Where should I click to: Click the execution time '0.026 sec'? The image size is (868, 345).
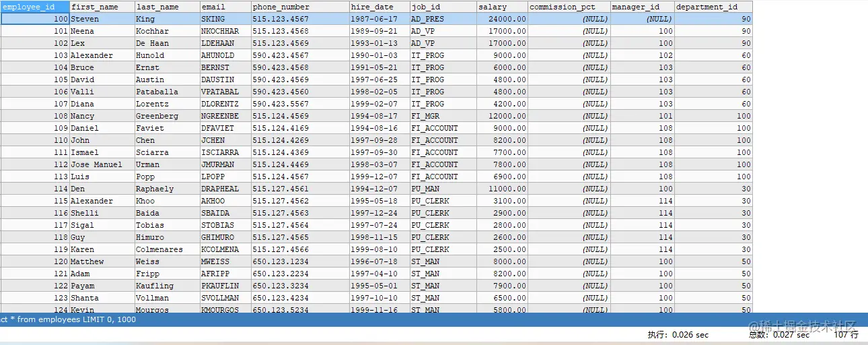pos(691,335)
